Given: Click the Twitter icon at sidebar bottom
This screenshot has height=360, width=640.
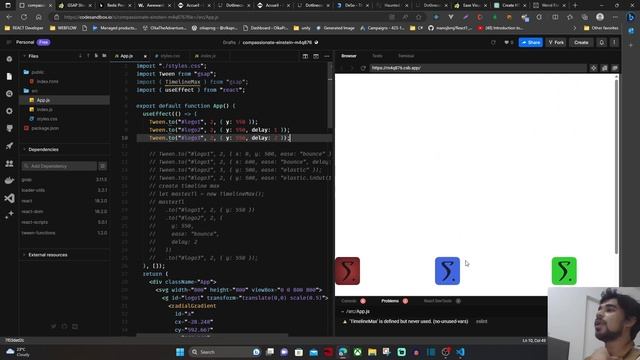Looking at the screenshot, I should coord(53,326).
